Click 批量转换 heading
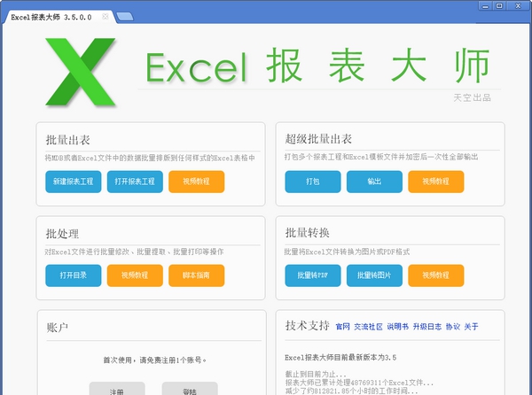 tap(308, 233)
